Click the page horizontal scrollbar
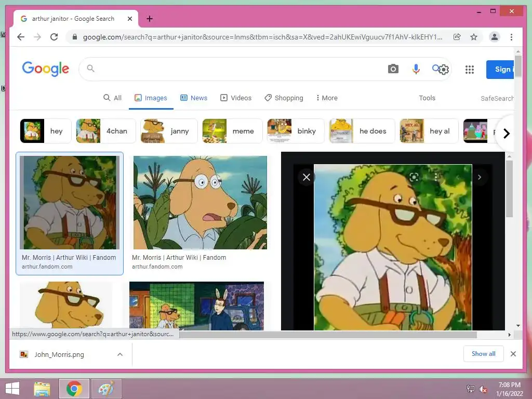 click(x=328, y=335)
